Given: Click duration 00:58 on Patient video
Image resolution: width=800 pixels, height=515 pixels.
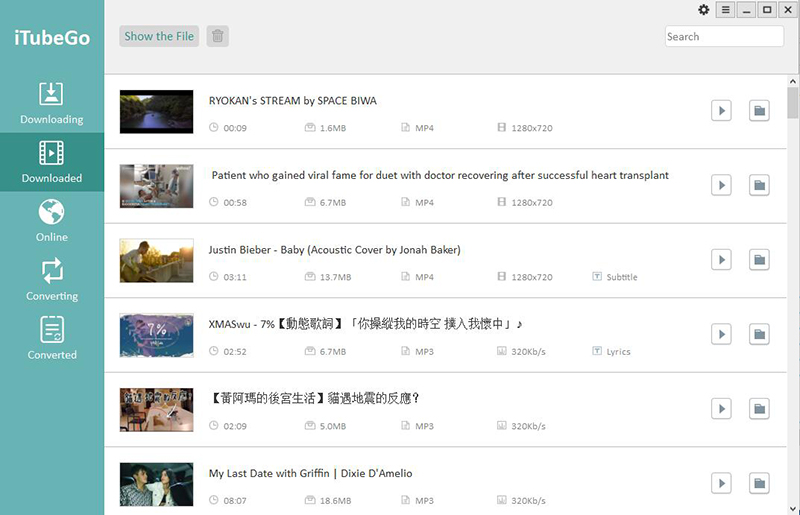Looking at the screenshot, I should (228, 203).
